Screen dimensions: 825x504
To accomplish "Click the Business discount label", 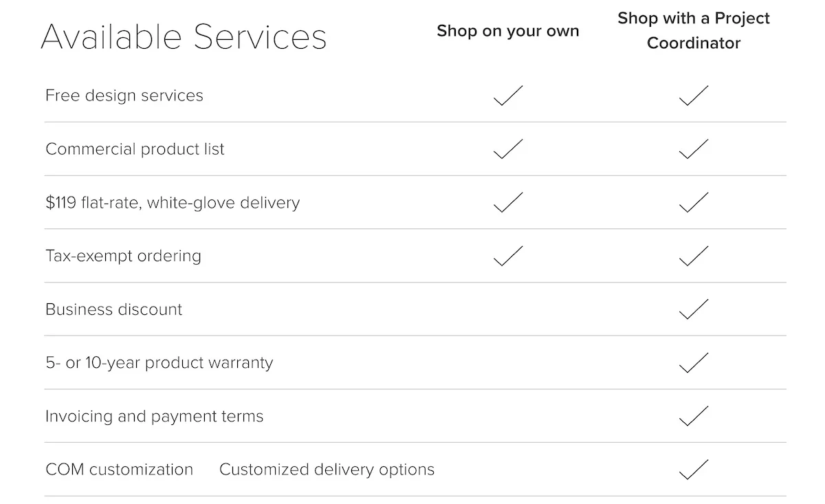I will point(114,309).
